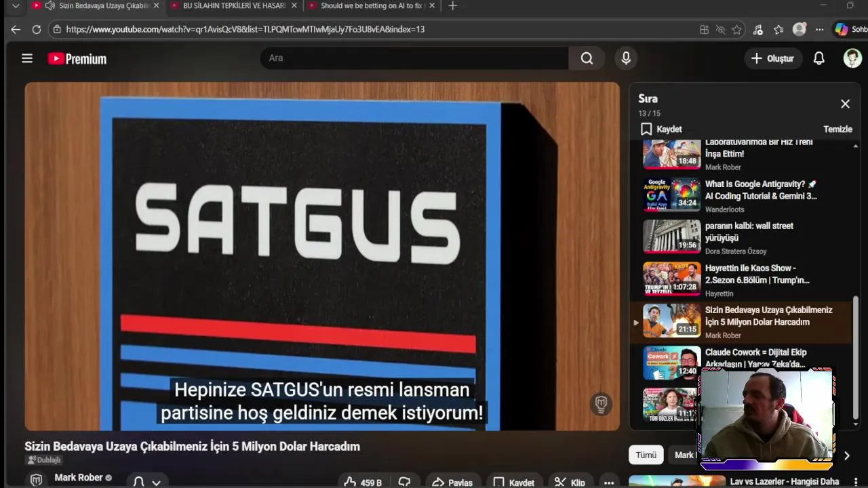Image resolution: width=868 pixels, height=488 pixels.
Task: Click the video player area
Action: pyautogui.click(x=322, y=256)
